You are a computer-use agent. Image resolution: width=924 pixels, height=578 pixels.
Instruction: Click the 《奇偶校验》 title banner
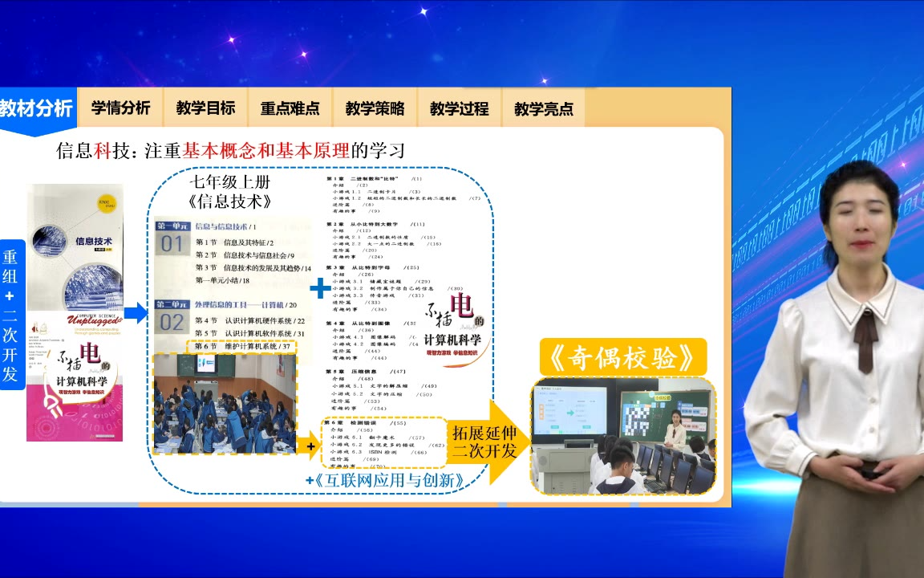[x=622, y=358]
